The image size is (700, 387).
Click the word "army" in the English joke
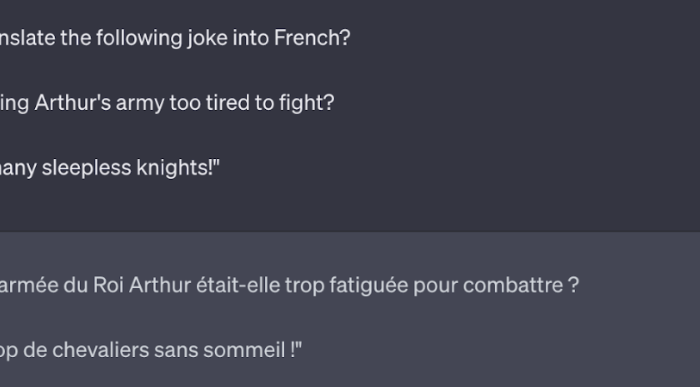(138, 104)
